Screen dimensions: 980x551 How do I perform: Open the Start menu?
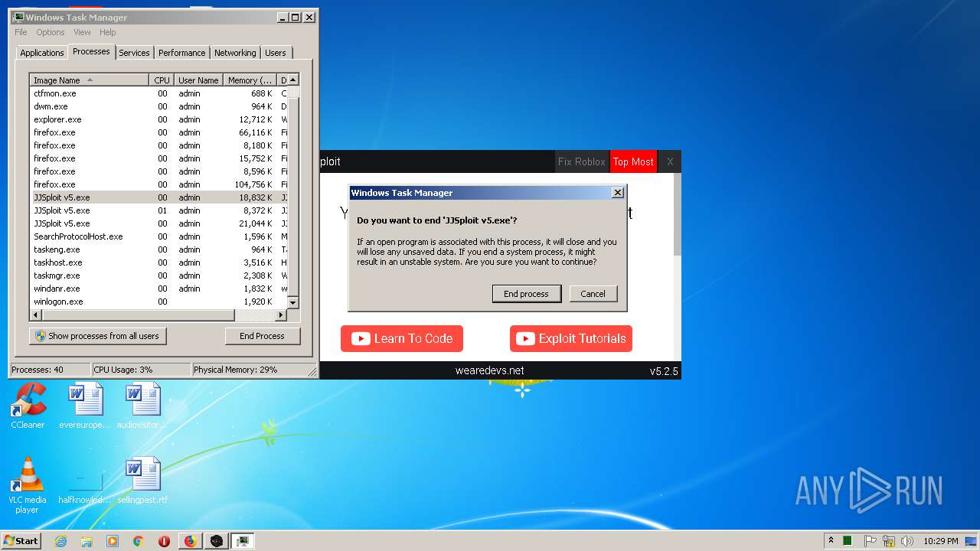21,541
